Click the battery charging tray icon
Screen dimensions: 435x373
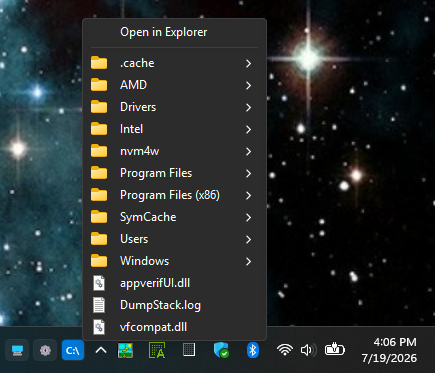click(x=335, y=349)
